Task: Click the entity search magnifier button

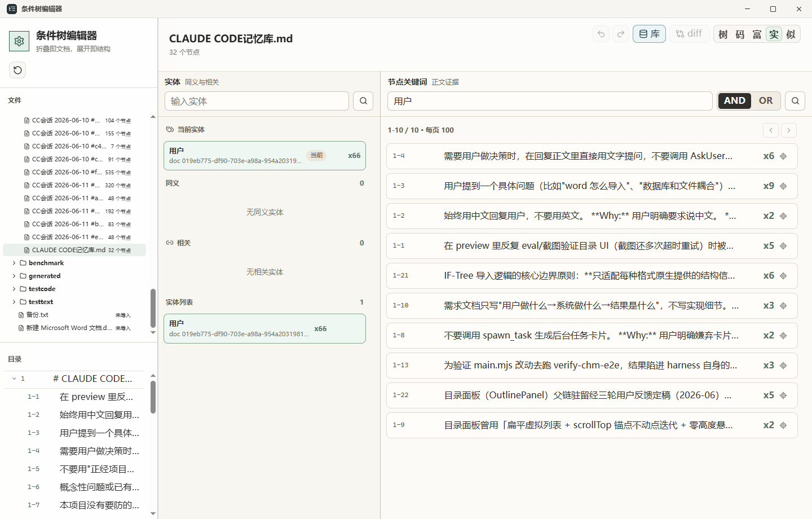Action: [x=363, y=101]
